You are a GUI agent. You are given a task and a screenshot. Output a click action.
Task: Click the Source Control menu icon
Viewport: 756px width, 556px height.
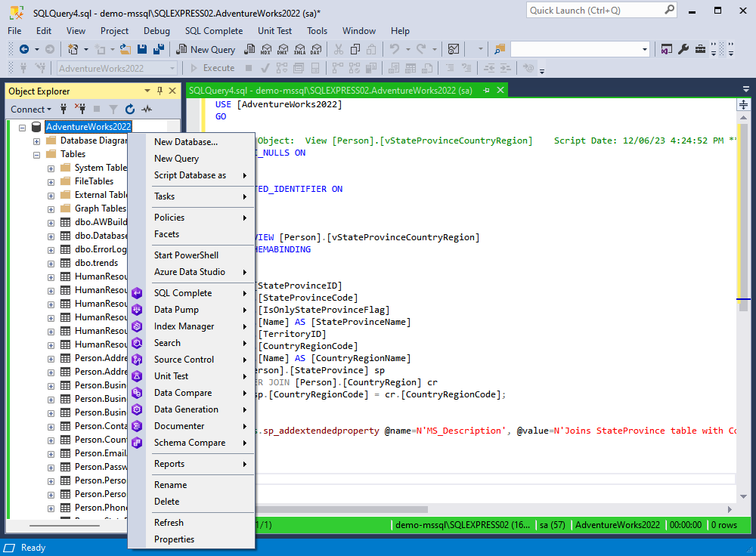(137, 360)
